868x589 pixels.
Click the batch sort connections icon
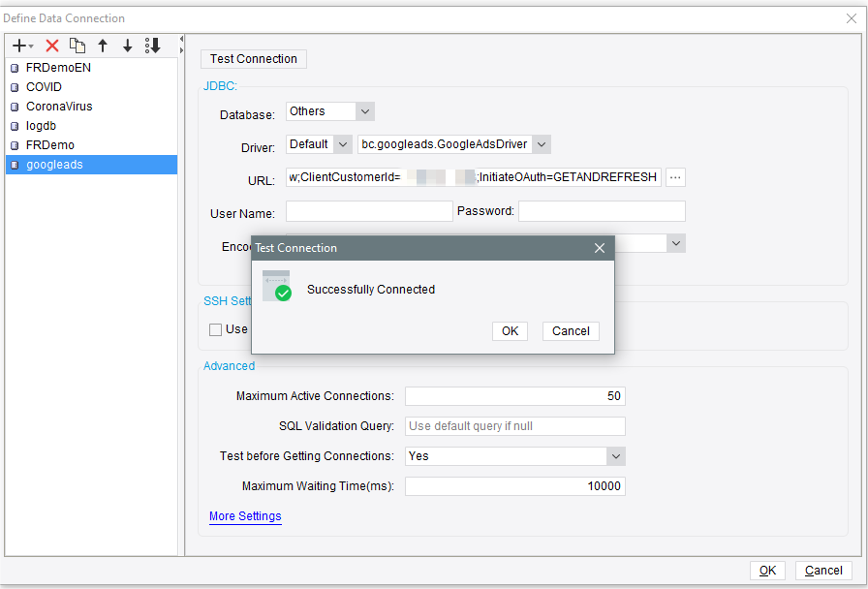pyautogui.click(x=153, y=45)
